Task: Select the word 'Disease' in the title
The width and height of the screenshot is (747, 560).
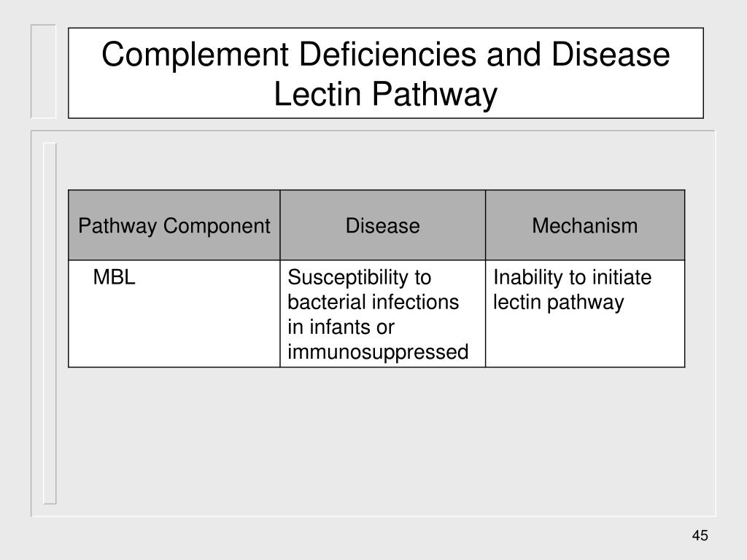Action: [x=611, y=54]
